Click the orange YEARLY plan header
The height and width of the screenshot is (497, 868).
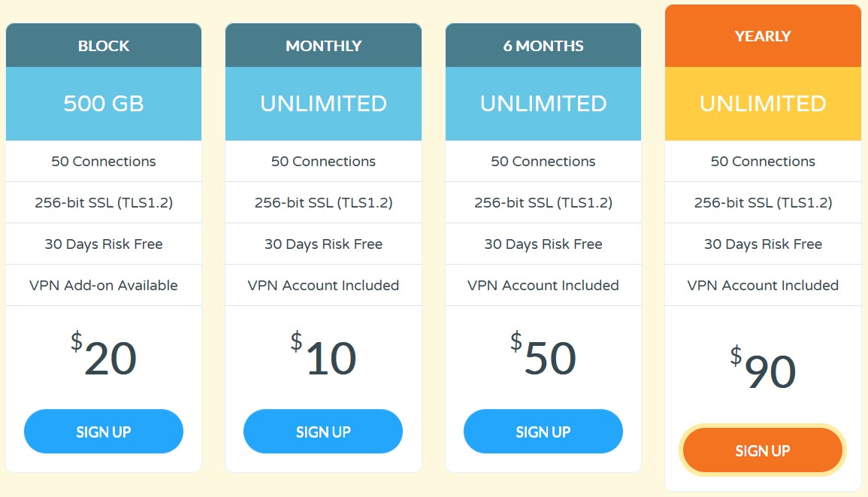(x=763, y=36)
